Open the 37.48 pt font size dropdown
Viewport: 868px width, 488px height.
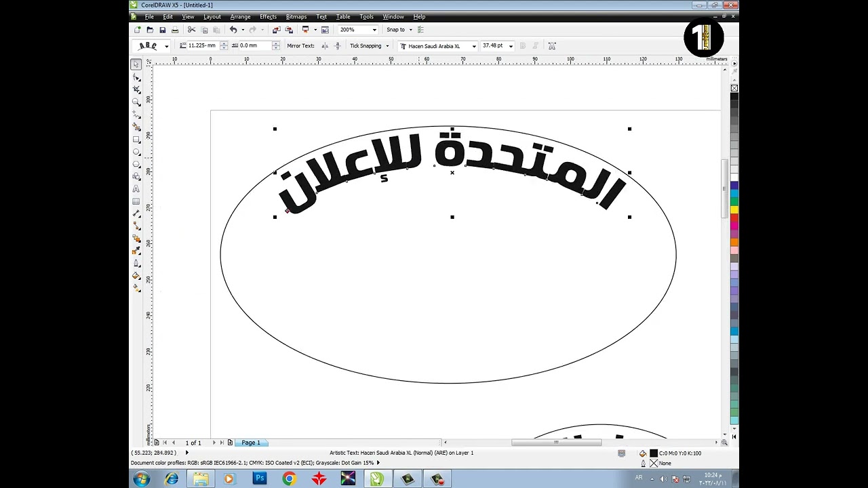click(x=511, y=46)
